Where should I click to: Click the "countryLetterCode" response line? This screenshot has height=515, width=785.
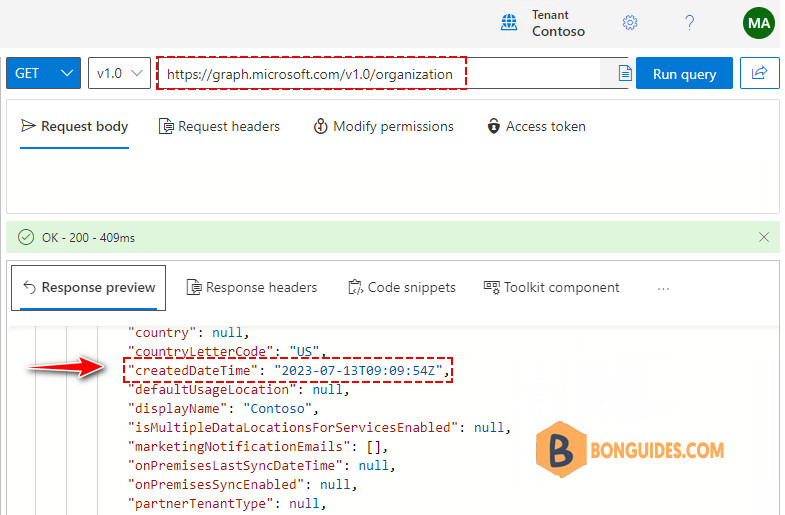coord(227,352)
